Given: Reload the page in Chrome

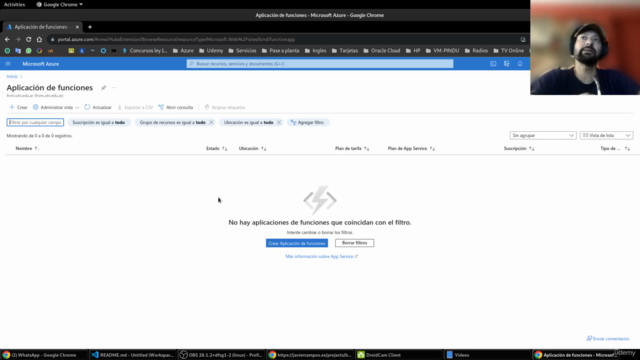Looking at the screenshot, I should point(29,40).
